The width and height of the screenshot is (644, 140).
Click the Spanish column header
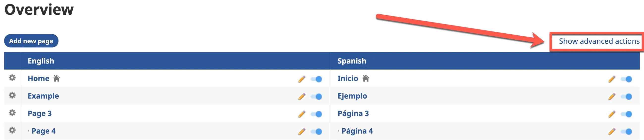click(x=352, y=61)
